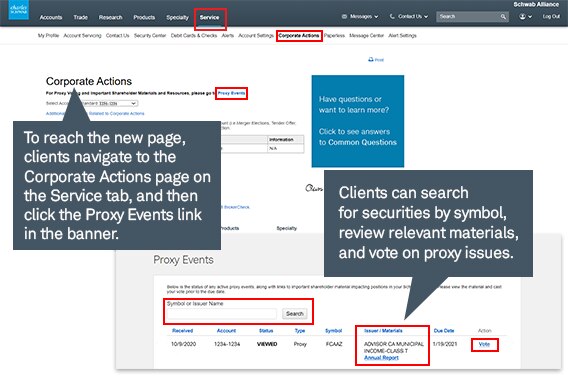Sort by the Status column header
The width and height of the screenshot is (568, 382).
266,331
